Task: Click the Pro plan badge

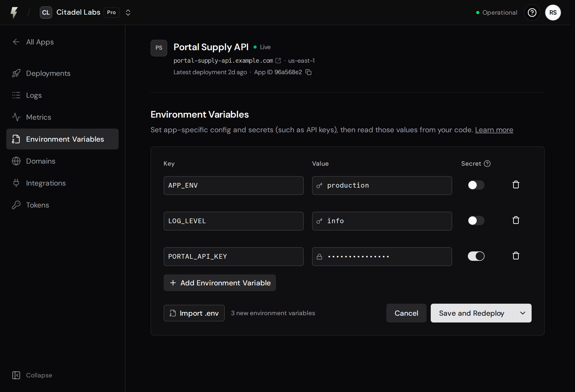Action: (112, 13)
